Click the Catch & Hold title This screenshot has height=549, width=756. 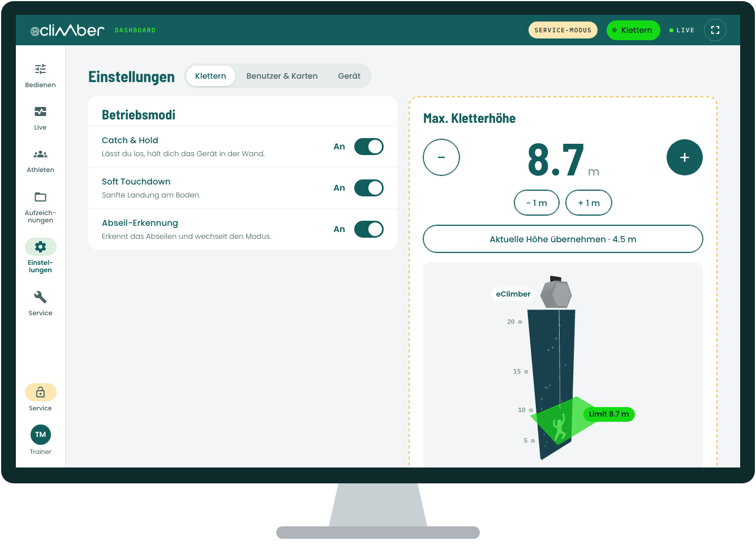[130, 140]
